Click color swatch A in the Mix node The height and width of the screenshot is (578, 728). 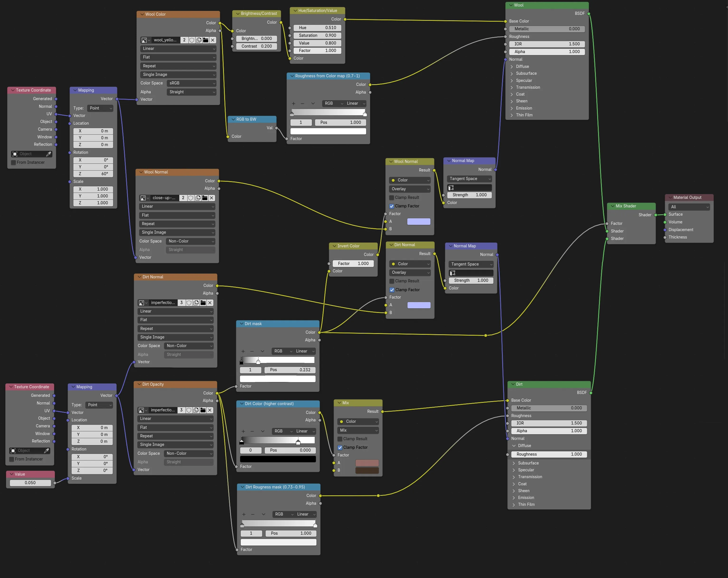(x=367, y=463)
